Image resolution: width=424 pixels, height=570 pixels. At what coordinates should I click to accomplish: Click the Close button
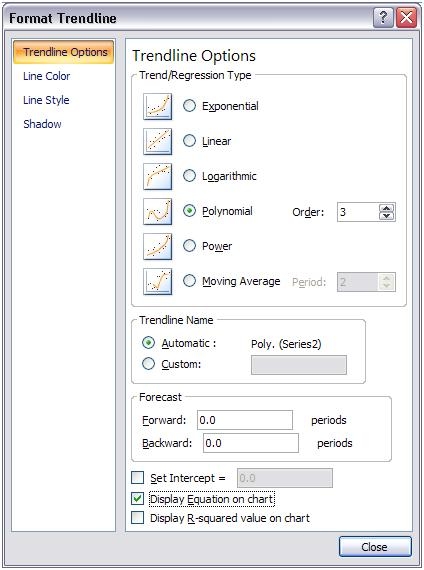(375, 547)
